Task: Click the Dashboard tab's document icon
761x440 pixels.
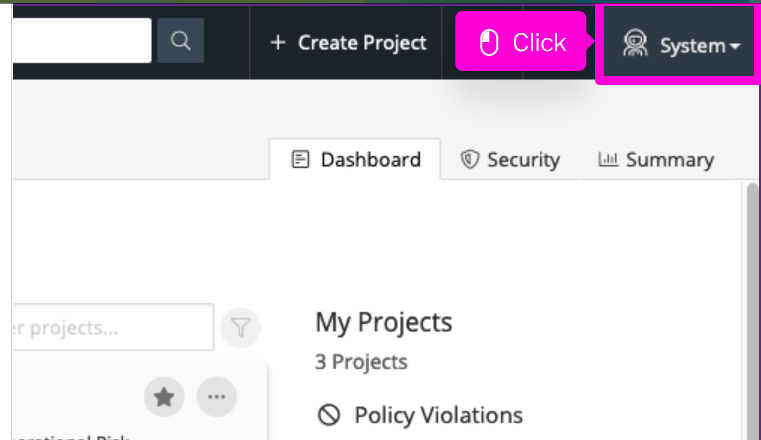Action: (x=300, y=160)
